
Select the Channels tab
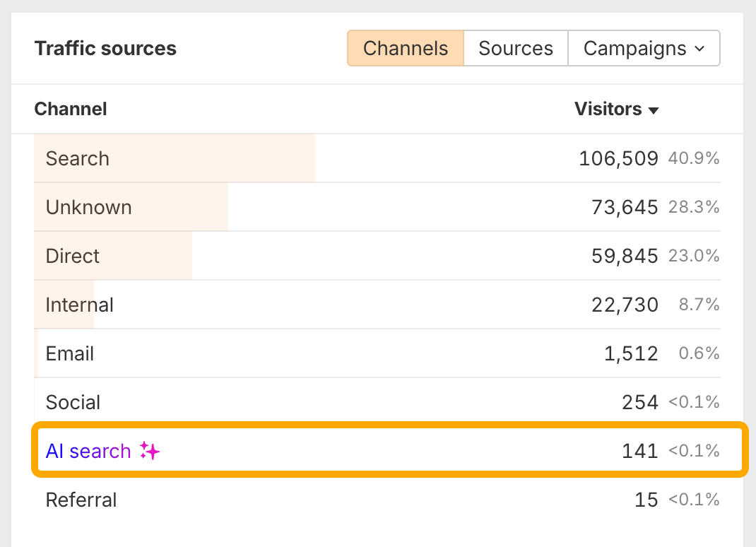tap(405, 48)
